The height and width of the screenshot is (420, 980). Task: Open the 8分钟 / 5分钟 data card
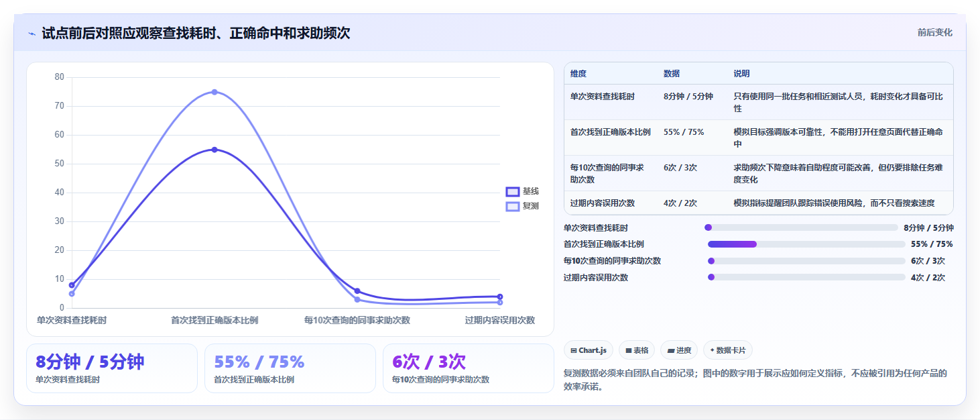[112, 368]
